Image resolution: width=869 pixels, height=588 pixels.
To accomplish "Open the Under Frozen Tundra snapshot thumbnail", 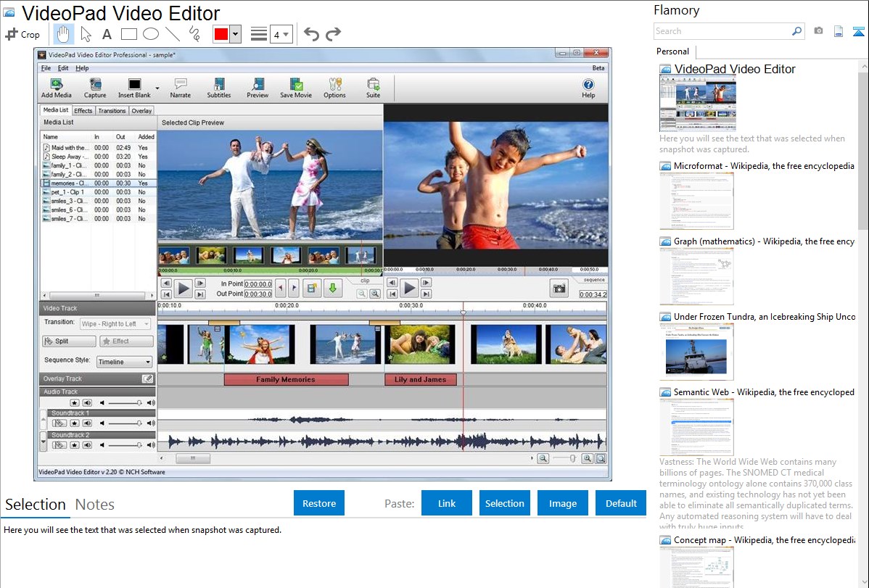I will click(696, 352).
